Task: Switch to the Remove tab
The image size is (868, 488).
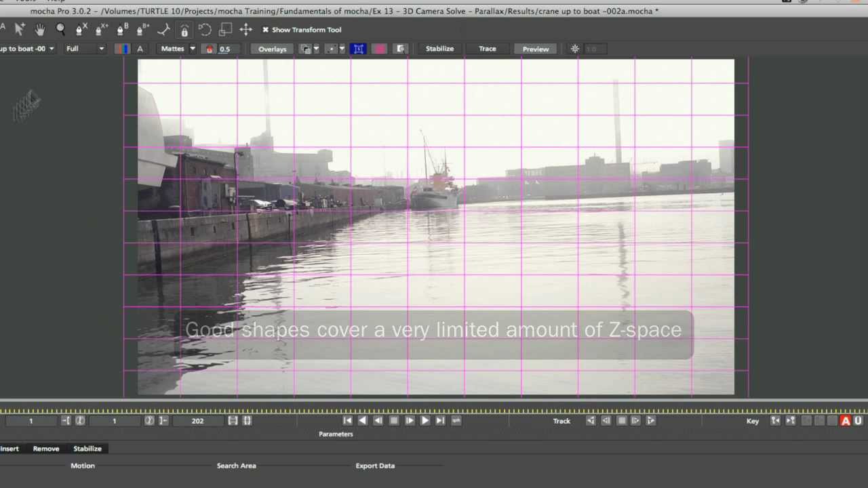Action: point(46,449)
